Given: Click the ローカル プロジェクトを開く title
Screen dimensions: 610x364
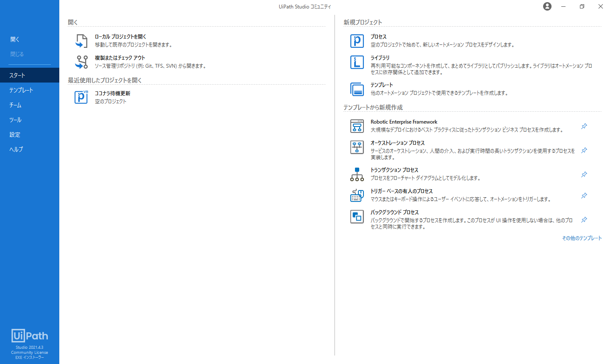Looking at the screenshot, I should coord(120,37).
